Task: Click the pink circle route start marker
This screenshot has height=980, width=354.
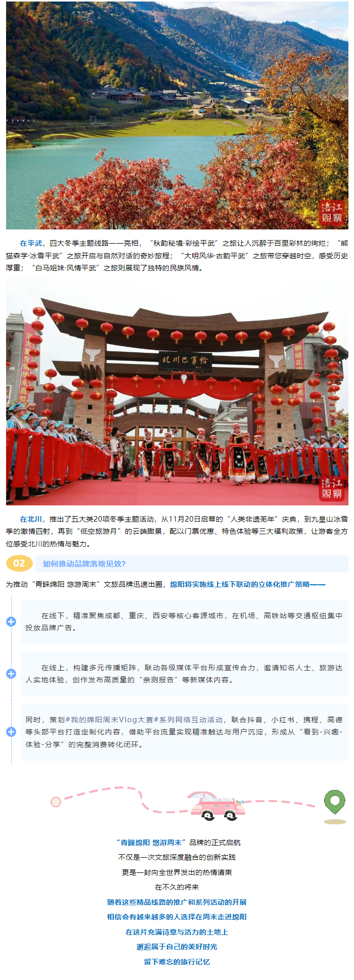Action: [x=56, y=802]
